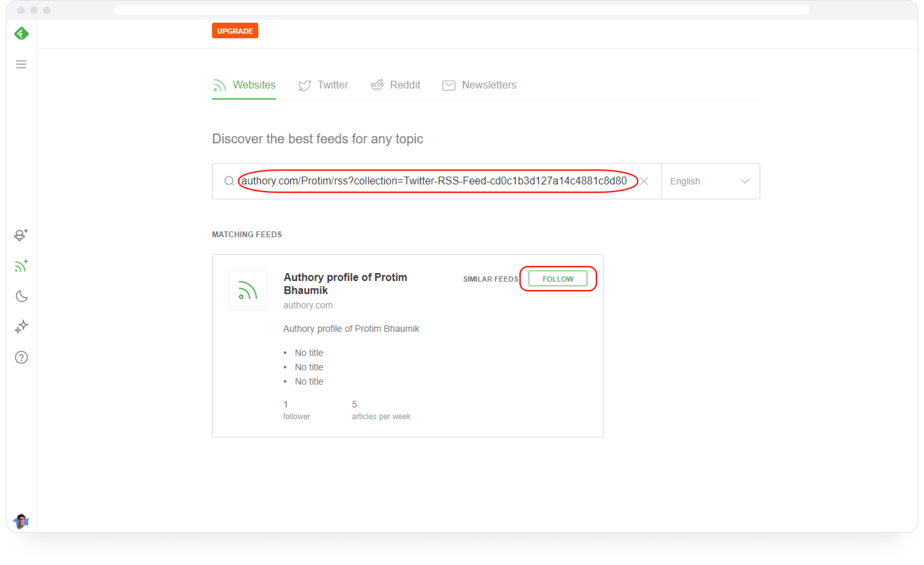Switch to the Twitter tab
924x565 pixels.
323,85
